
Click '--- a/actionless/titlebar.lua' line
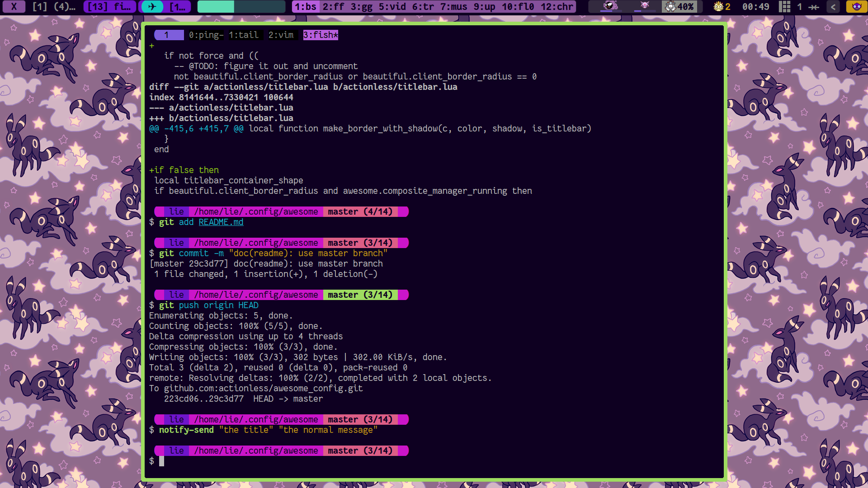point(221,108)
